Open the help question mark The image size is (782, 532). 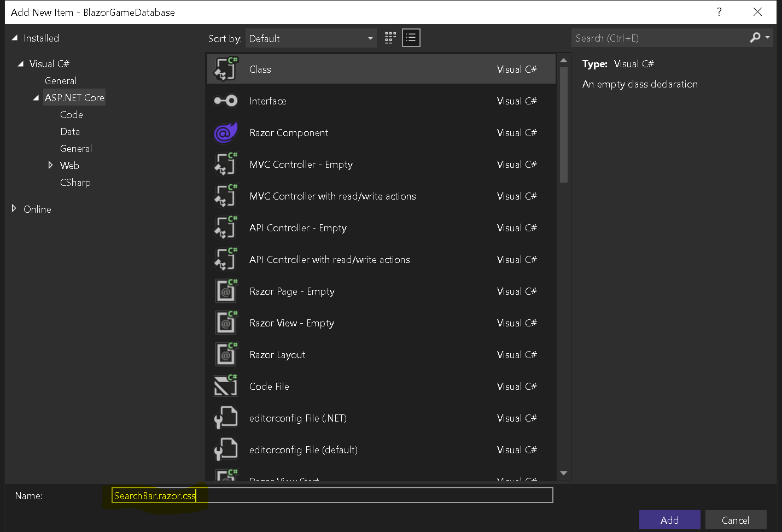pos(719,12)
